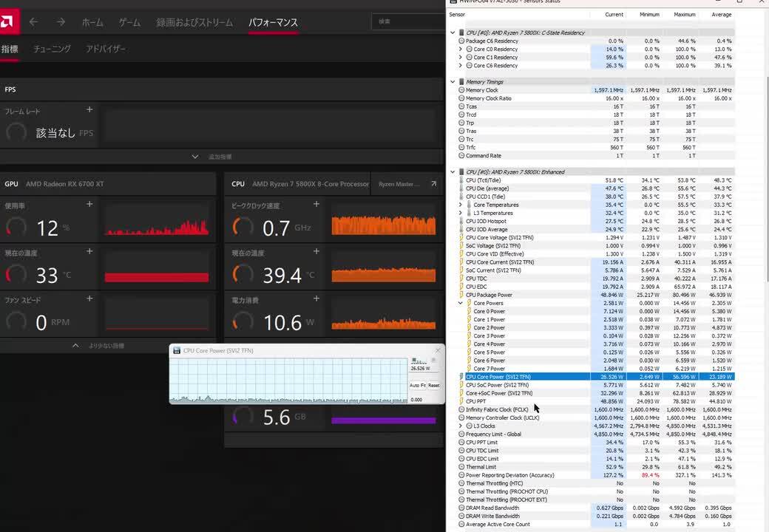Click the Sensor column header
The image size is (769, 532).
(457, 15)
